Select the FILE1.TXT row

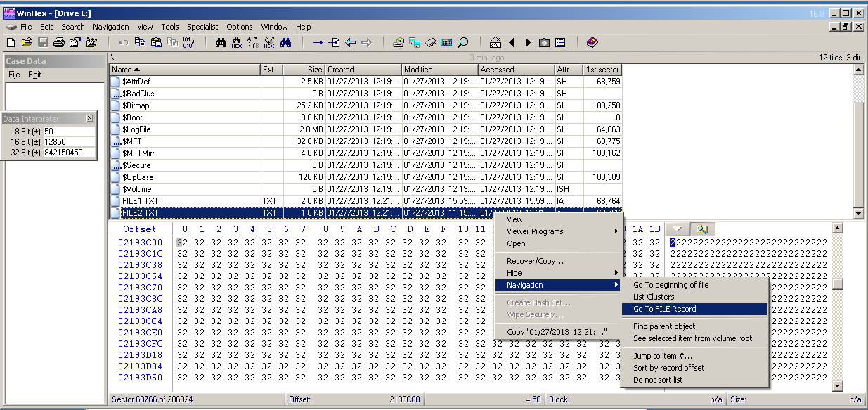141,201
